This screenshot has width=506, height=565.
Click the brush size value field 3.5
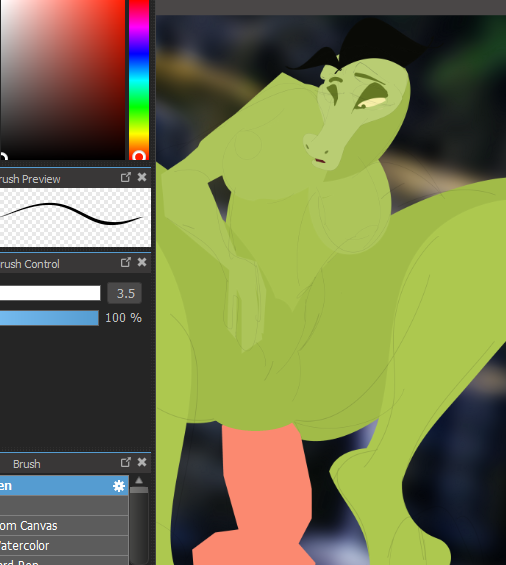point(125,293)
